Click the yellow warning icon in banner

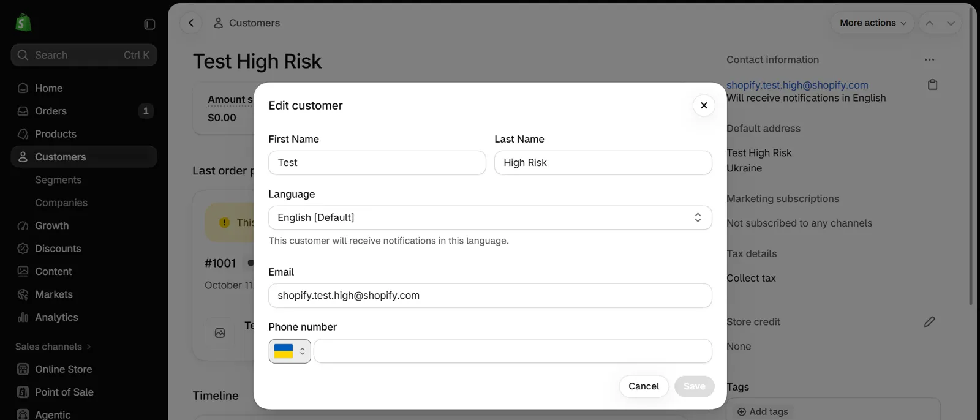click(x=224, y=223)
